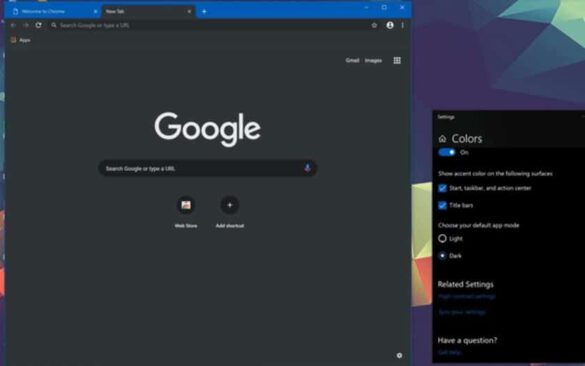585x366 pixels.
Task: Toggle the On switch in Colors
Action: pos(447,152)
